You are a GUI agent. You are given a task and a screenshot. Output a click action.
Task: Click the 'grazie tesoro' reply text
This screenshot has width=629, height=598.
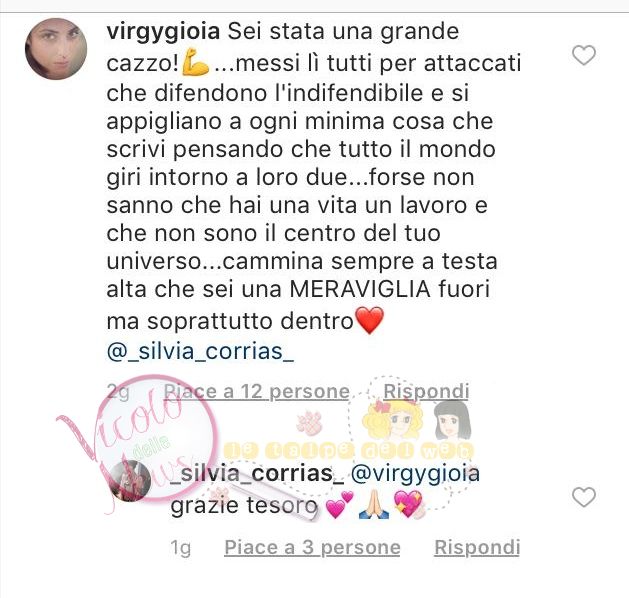pos(244,506)
